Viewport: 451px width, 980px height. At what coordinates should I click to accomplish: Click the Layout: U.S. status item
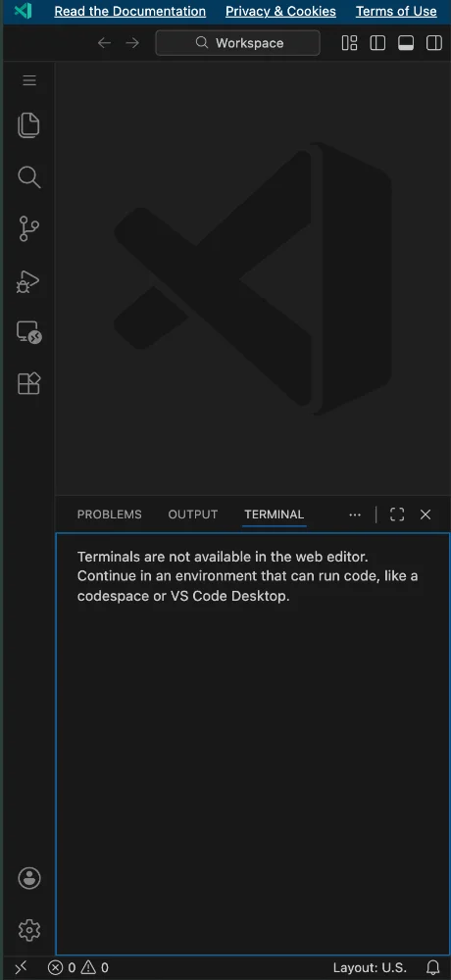point(369,967)
